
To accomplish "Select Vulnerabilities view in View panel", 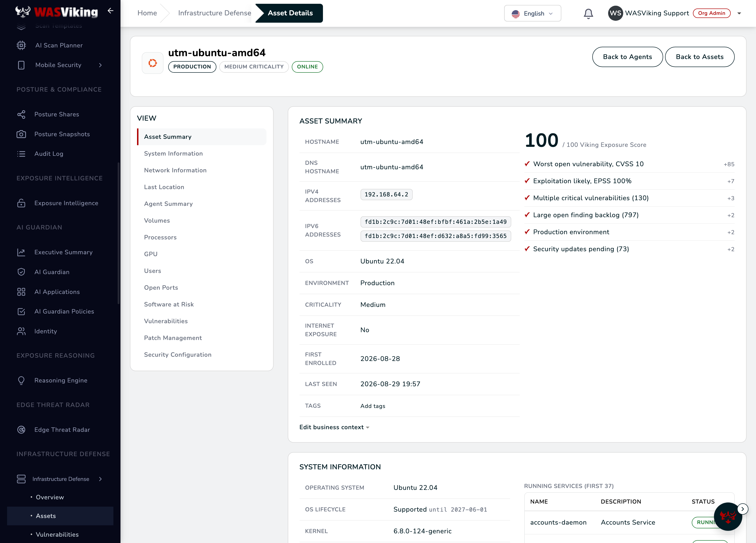I will click(x=202, y=321).
